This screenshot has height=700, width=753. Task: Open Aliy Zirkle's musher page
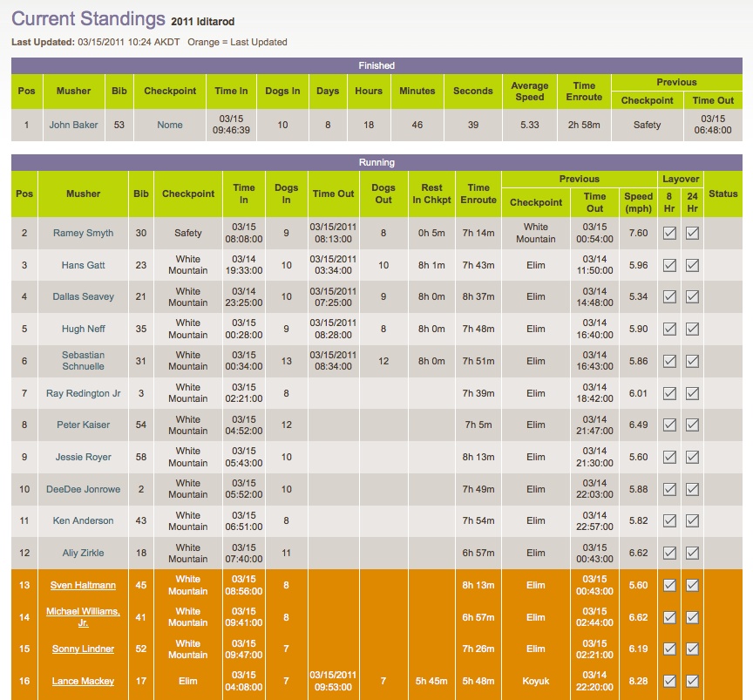(83, 553)
